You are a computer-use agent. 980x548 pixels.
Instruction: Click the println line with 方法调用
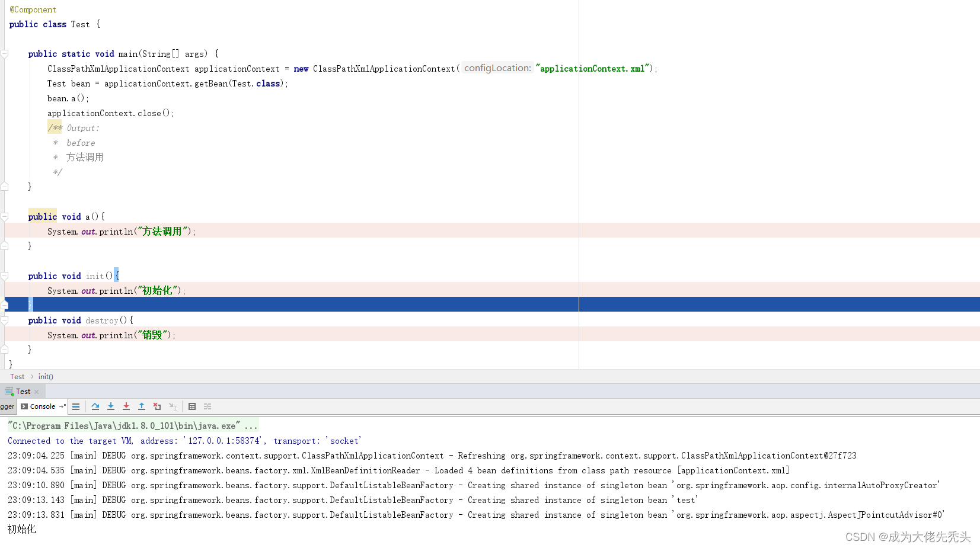[x=122, y=231]
